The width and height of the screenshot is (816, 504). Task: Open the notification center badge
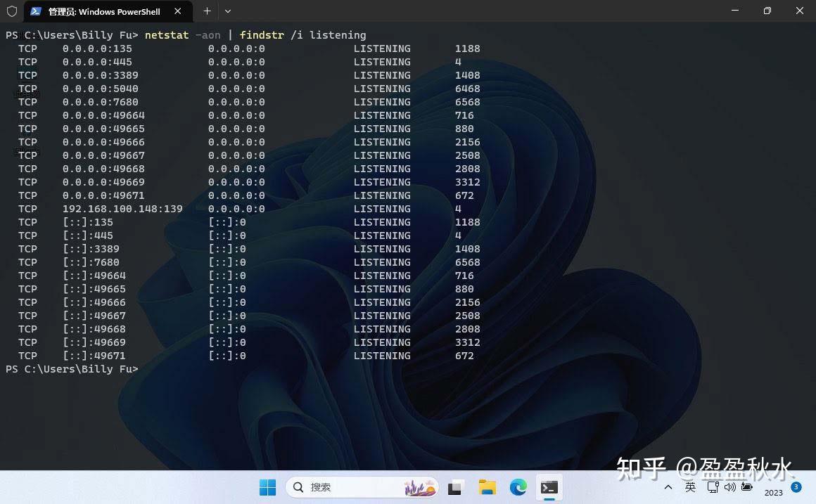[796, 486]
